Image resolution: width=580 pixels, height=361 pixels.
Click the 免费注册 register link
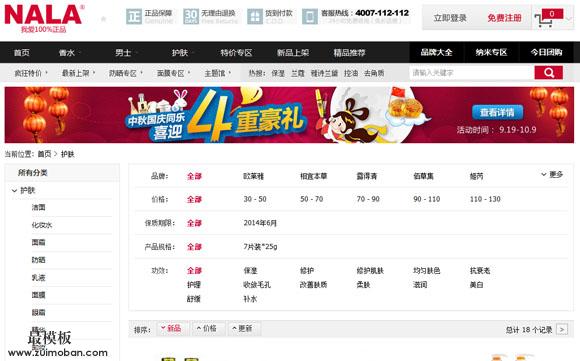tap(504, 18)
